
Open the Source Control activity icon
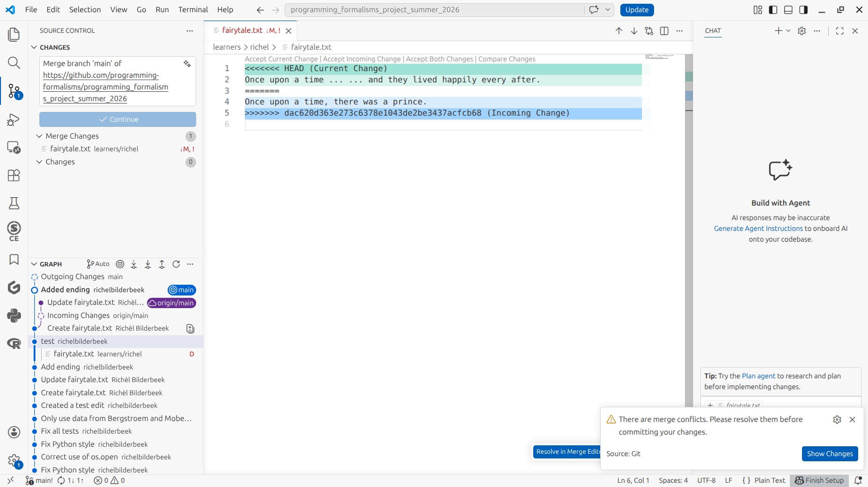[x=14, y=91]
